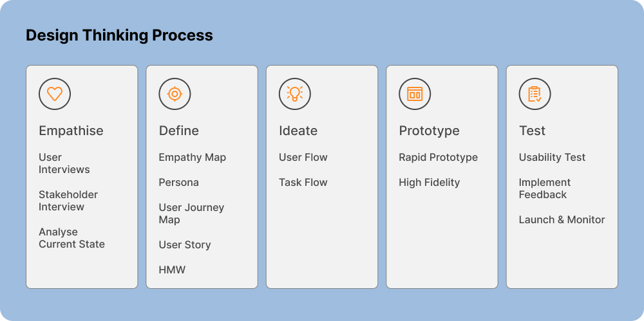This screenshot has height=321, width=644.
Task: Click the target icon above Define
Action: (175, 94)
